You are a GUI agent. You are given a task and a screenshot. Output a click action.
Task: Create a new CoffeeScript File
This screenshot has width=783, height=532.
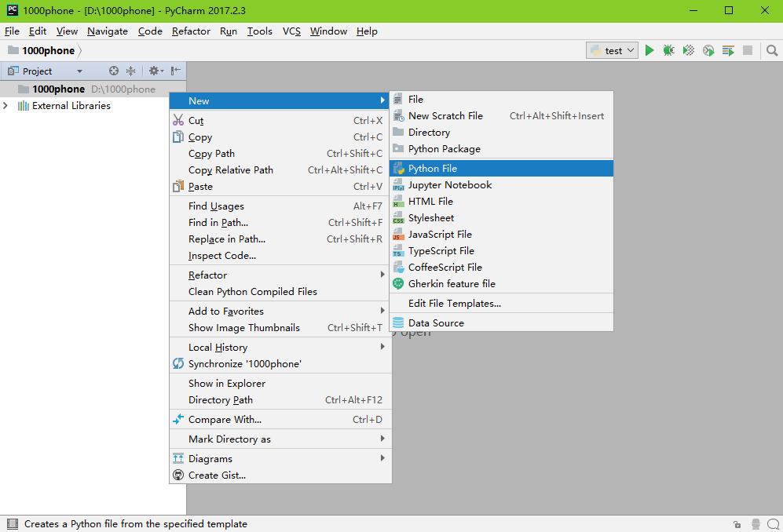501,267
